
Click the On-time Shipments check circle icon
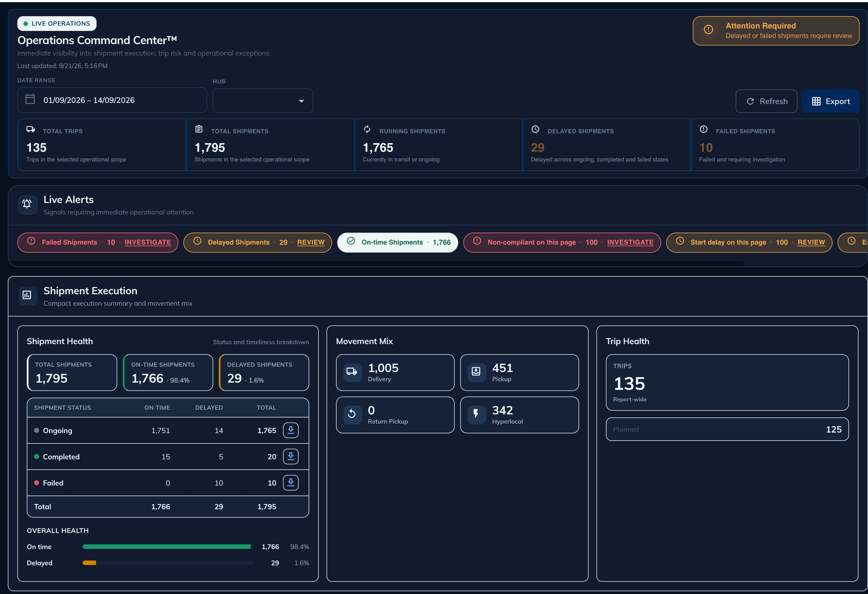(x=351, y=242)
